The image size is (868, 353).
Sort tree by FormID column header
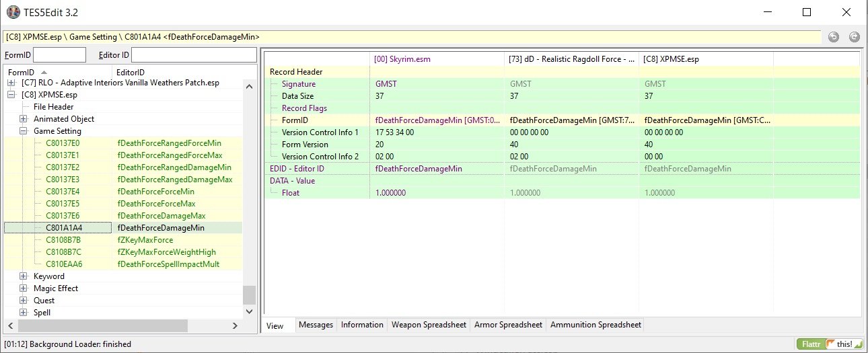point(59,72)
